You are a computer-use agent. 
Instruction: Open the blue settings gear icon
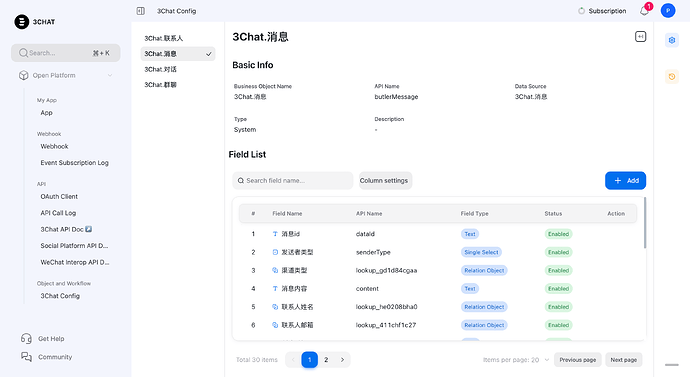(x=672, y=40)
